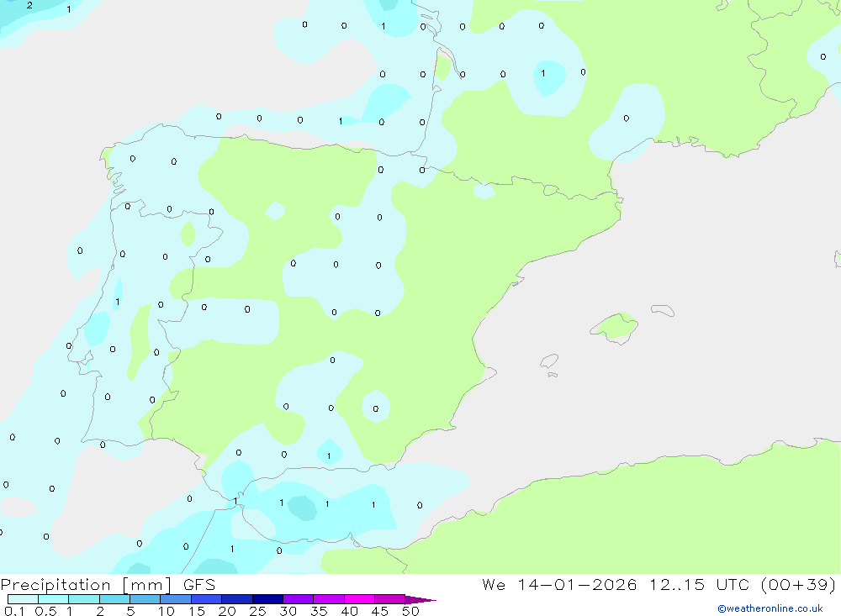Select the 10–15 mm legend swatch
The image size is (841, 616).
(x=176, y=599)
